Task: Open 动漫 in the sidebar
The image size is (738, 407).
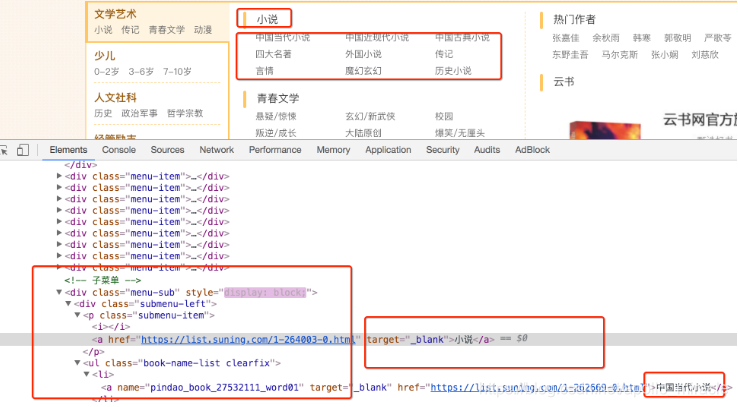Action: point(203,30)
